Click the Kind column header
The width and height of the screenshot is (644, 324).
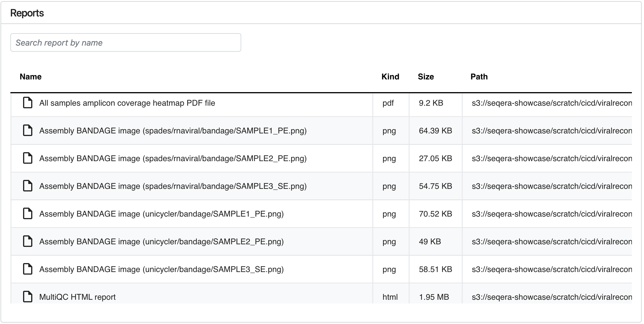[x=390, y=77]
